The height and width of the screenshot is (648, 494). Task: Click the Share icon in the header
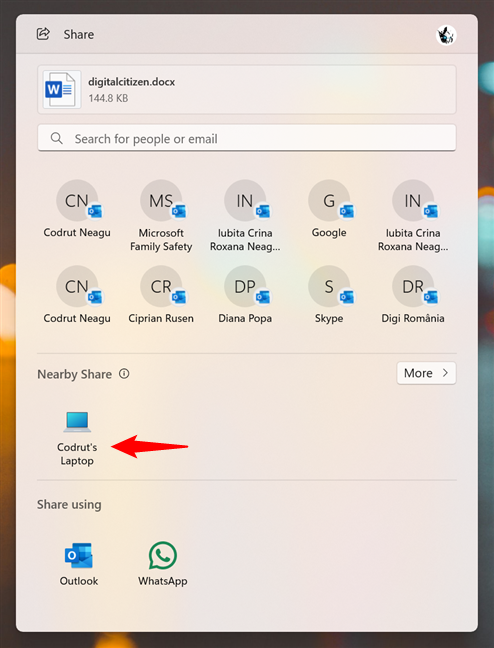pyautogui.click(x=43, y=34)
